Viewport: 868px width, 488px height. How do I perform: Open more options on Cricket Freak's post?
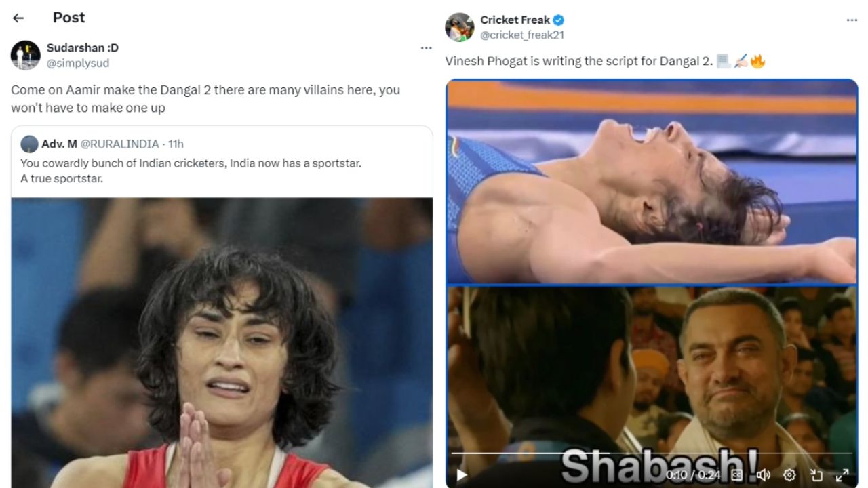coord(852,20)
